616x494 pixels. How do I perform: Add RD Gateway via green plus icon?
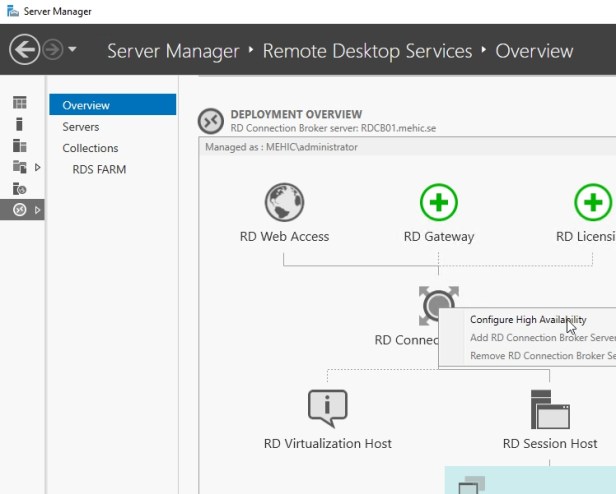438,202
